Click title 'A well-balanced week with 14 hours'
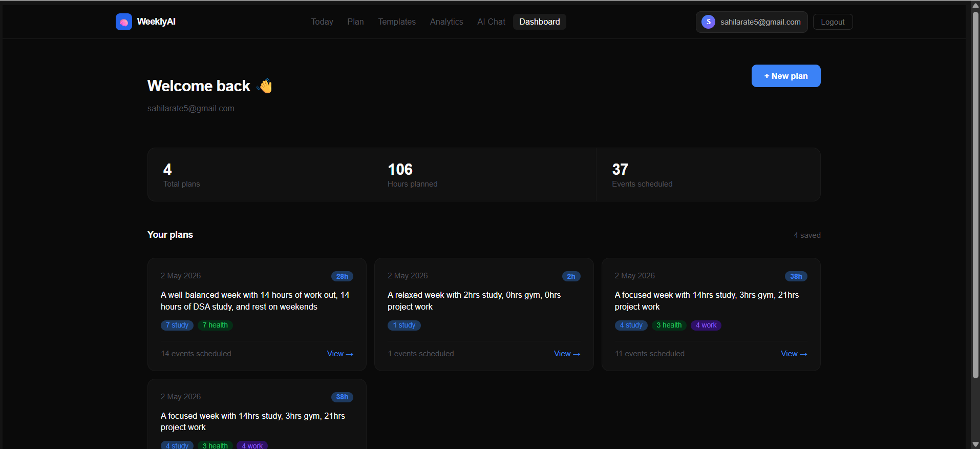 coord(255,301)
